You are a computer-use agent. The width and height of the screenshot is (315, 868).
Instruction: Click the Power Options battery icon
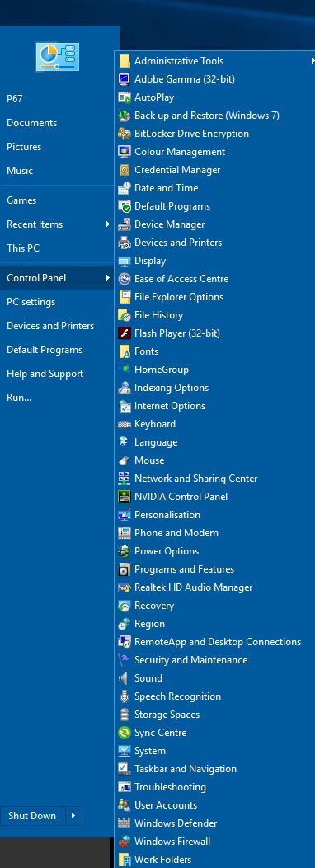(x=125, y=551)
